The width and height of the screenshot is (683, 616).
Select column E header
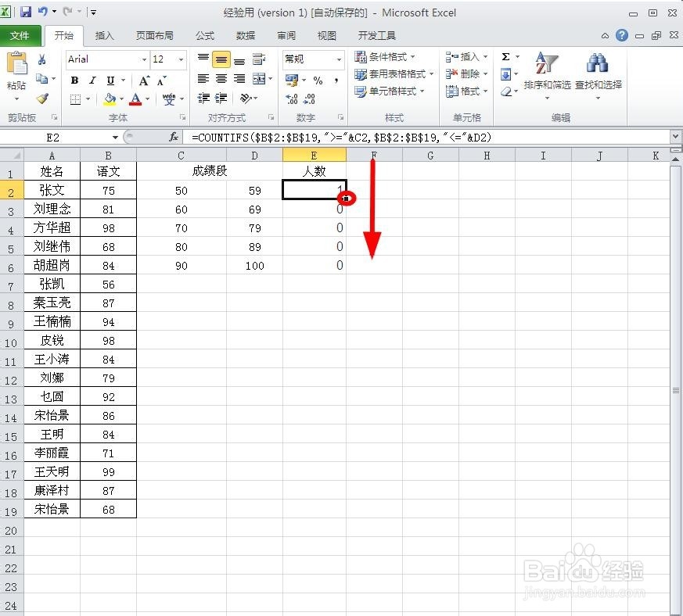[x=314, y=156]
